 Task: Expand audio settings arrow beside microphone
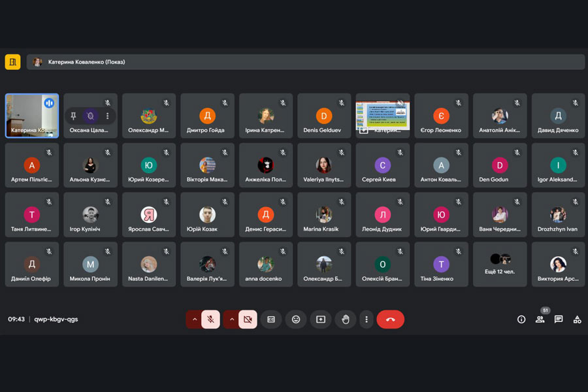point(194,319)
